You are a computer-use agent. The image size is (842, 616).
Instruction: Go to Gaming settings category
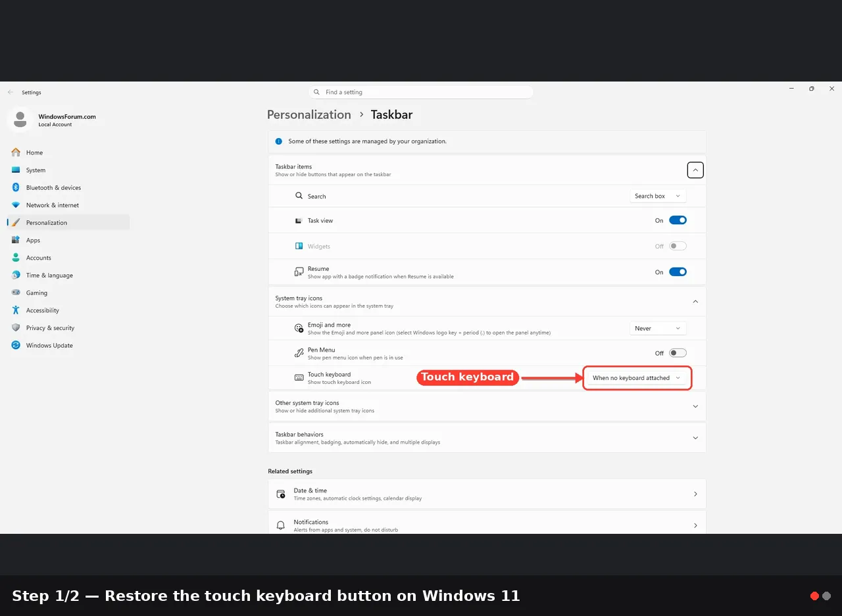[x=68, y=293]
